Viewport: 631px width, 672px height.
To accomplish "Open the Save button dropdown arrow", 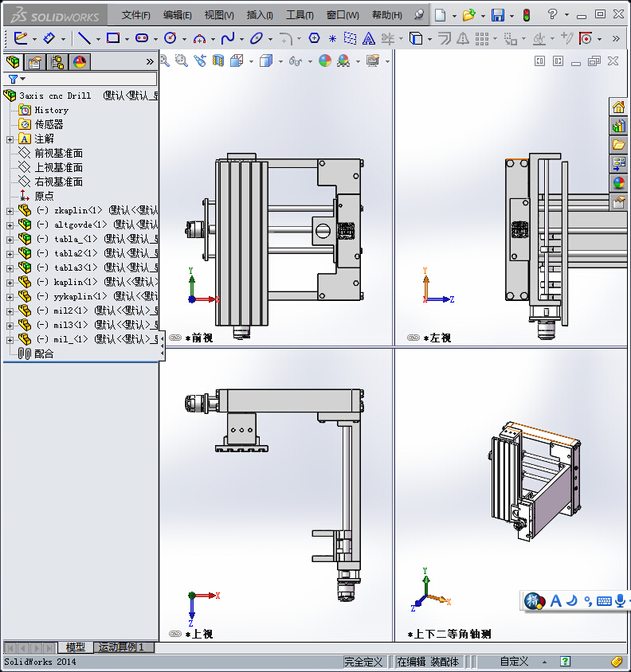I will click(x=511, y=16).
